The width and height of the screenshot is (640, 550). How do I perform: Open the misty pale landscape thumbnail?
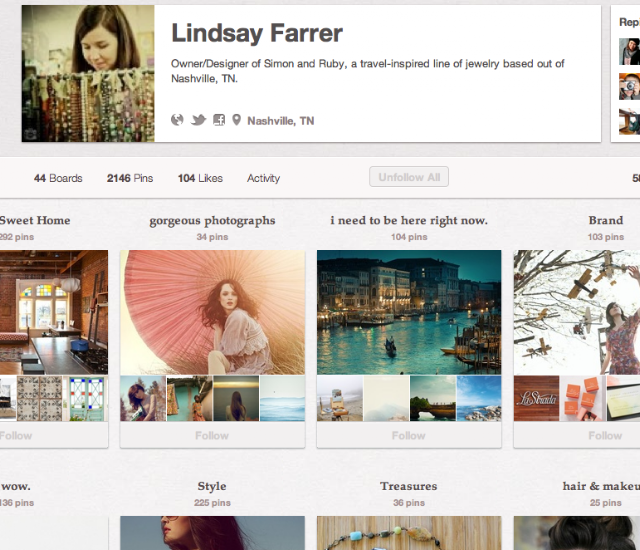tap(386, 399)
